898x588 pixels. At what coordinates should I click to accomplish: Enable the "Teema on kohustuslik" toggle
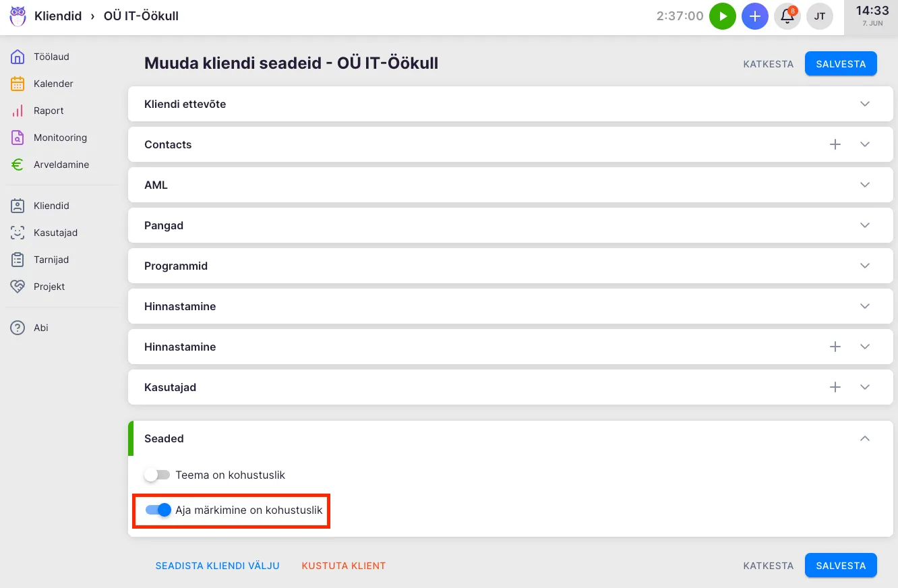[x=157, y=475]
